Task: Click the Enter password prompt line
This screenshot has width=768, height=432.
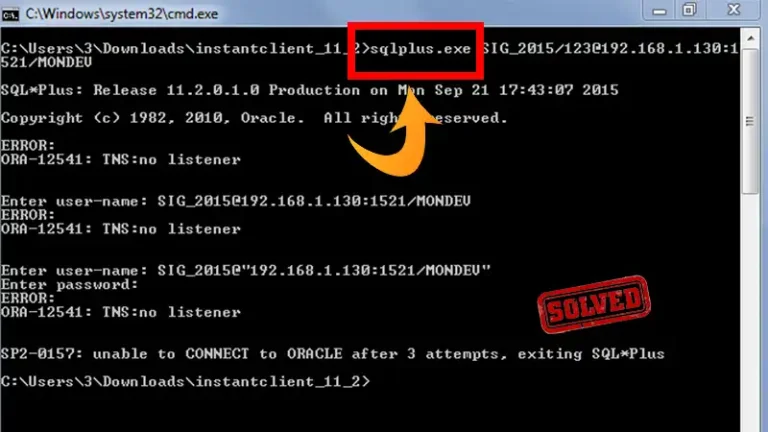Action: click(x=70, y=285)
